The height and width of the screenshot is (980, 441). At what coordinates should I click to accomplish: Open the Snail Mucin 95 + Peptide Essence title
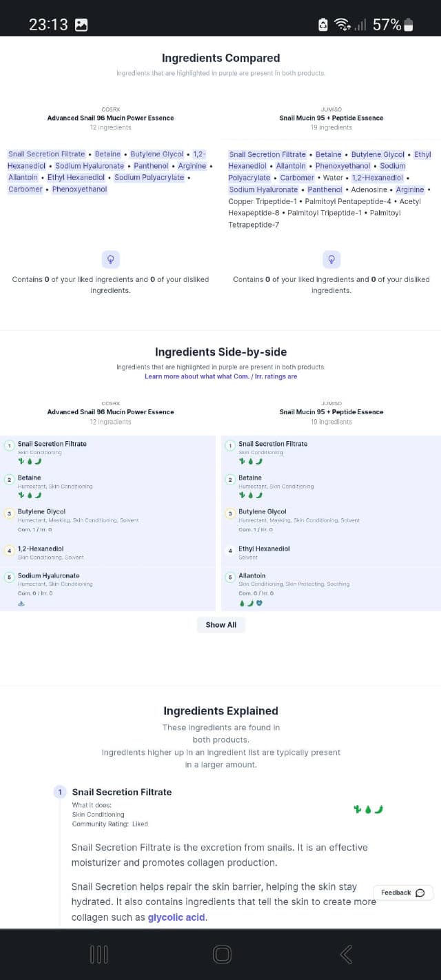click(x=331, y=118)
